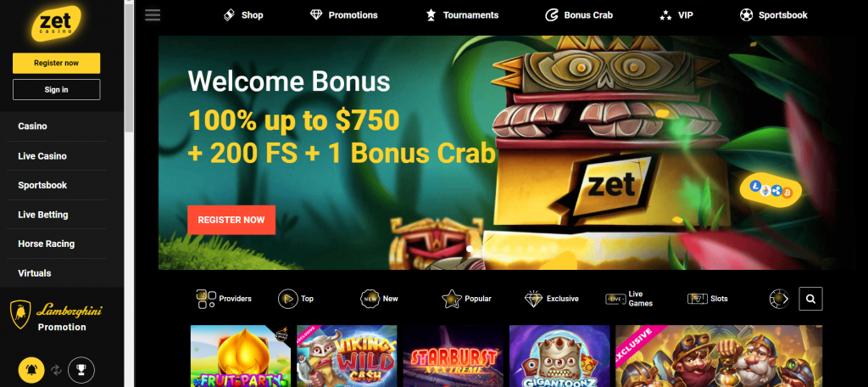Open the trophy icon in sidebar

pyautogui.click(x=81, y=370)
